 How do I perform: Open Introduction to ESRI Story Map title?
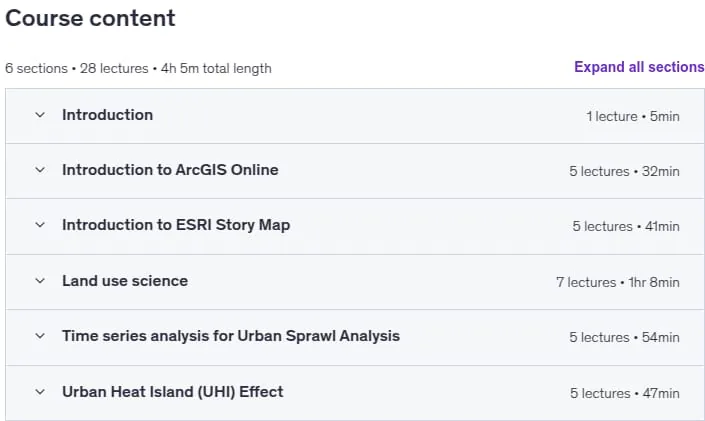pyautogui.click(x=176, y=225)
